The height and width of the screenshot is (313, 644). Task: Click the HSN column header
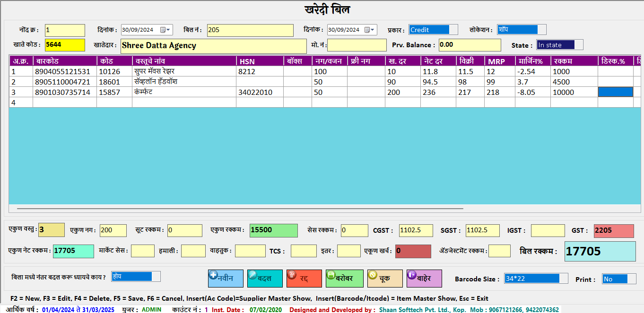260,61
